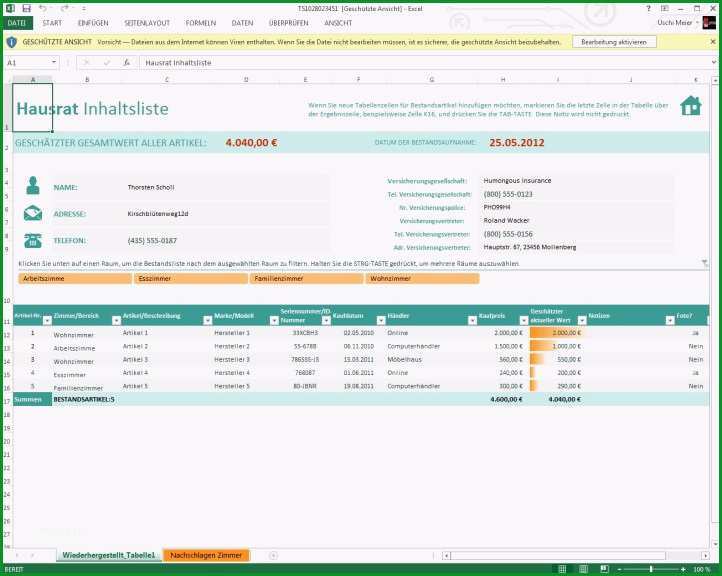Filter slicer by Esszimmer
This screenshot has height=576, width=722.
tap(191, 279)
